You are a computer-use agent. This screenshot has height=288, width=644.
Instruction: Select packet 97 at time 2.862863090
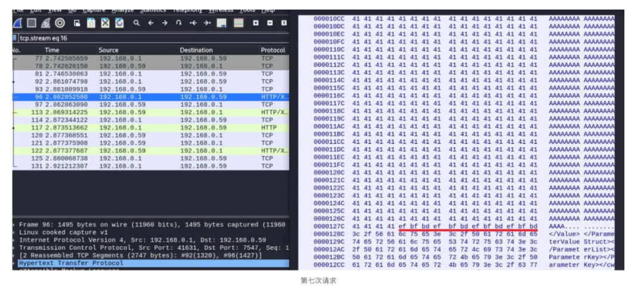click(x=151, y=104)
